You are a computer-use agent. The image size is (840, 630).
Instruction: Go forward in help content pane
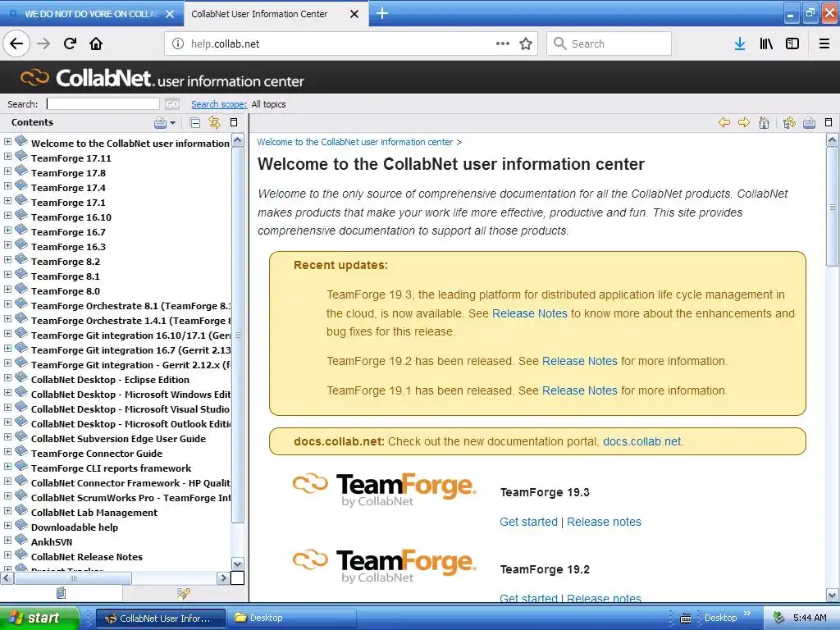pos(744,123)
